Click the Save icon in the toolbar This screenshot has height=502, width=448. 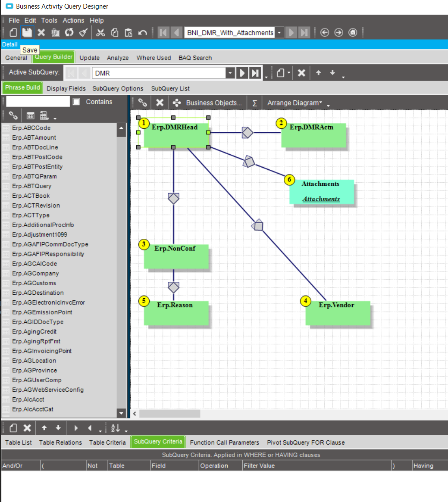pyautogui.click(x=27, y=33)
